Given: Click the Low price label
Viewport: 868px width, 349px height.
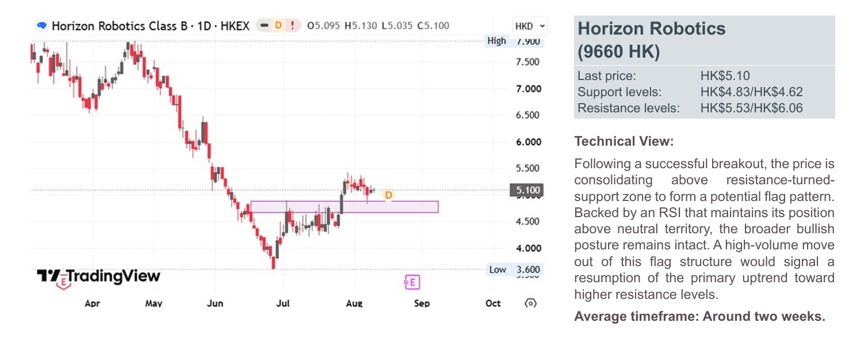Looking at the screenshot, I should (x=497, y=270).
